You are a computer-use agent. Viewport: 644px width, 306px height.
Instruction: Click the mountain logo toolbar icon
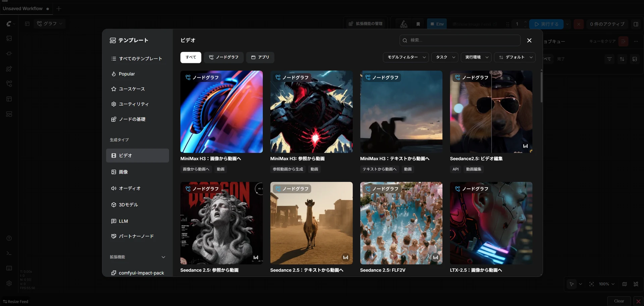pos(404,24)
